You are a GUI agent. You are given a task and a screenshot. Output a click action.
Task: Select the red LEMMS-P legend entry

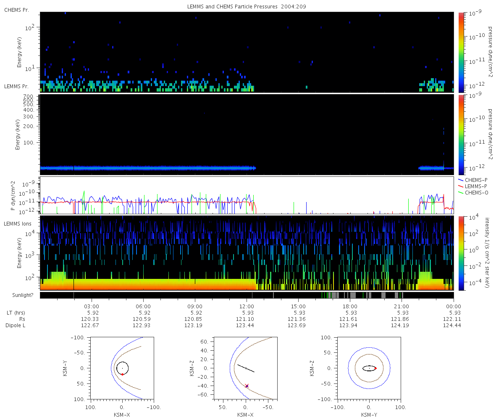(x=474, y=186)
